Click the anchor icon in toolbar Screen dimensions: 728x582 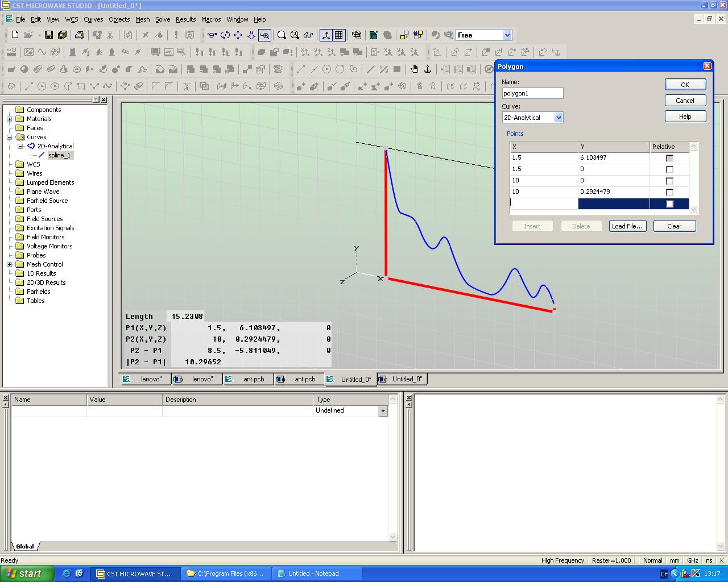coord(428,69)
